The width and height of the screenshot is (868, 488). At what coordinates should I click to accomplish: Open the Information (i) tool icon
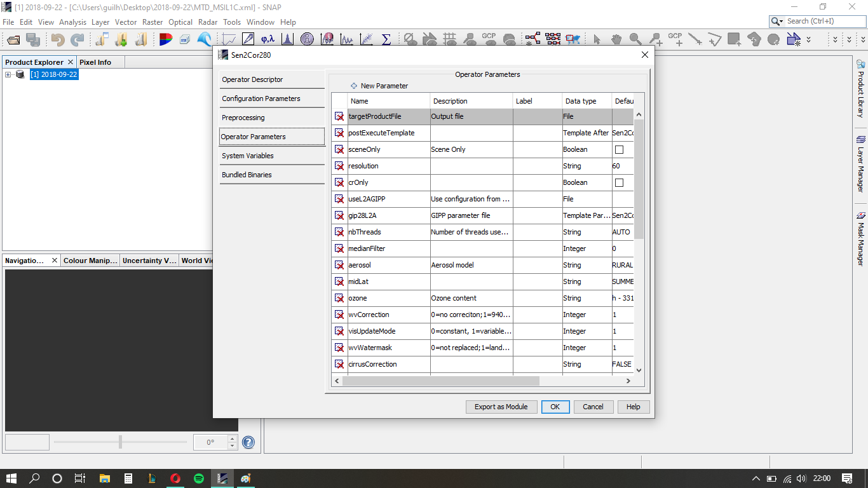coord(308,39)
